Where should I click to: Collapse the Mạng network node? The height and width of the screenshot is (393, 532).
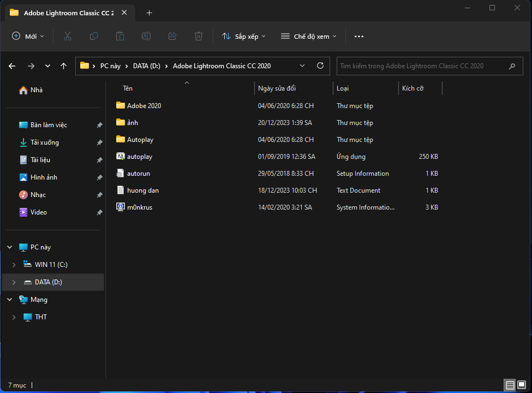9,299
